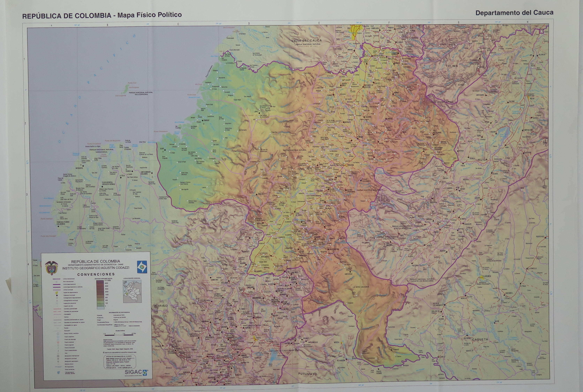This screenshot has width=583, height=392.
Task: Click the Río importante blue line sample
Action: (x=58, y=367)
